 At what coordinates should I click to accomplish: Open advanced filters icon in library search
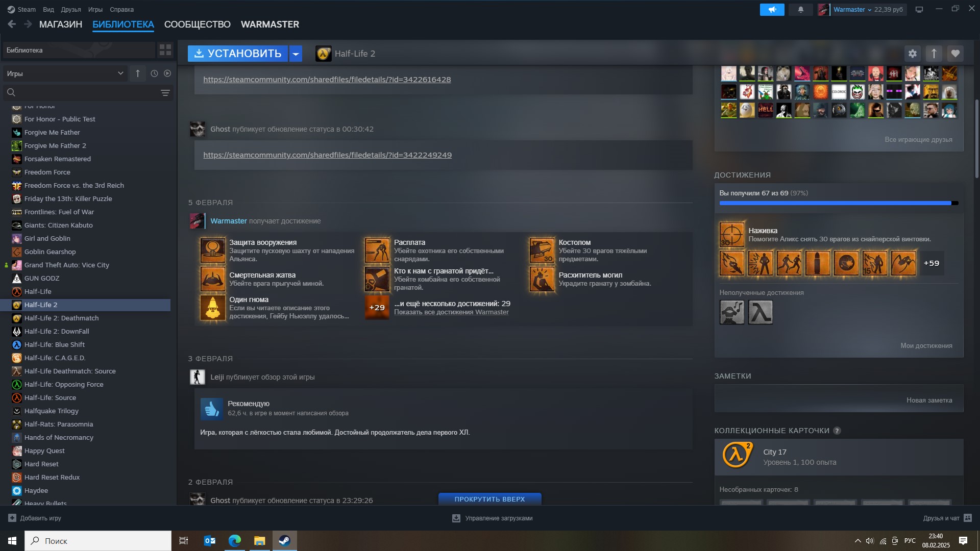165,93
